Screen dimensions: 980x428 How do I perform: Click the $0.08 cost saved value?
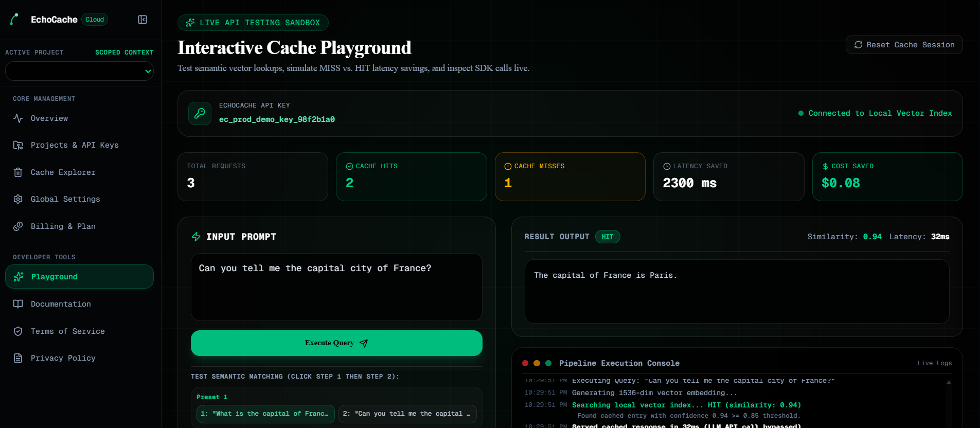coord(841,183)
